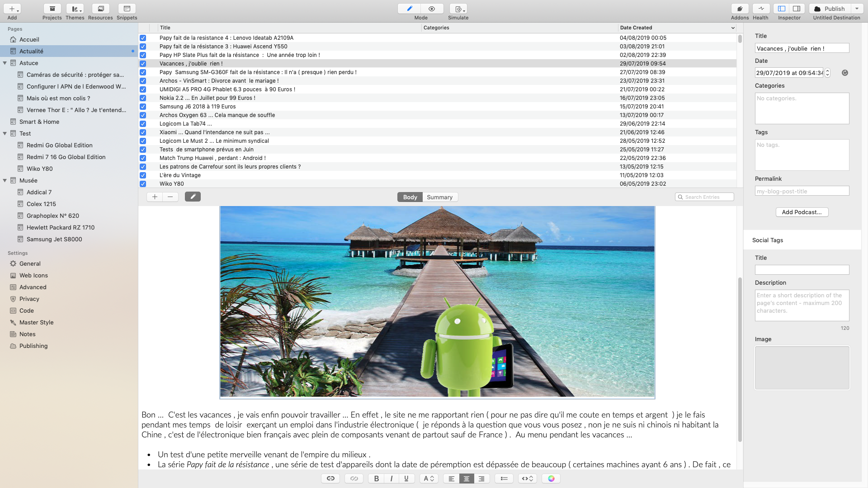The height and width of the screenshot is (488, 868).
Task: Click the Search Entries field
Action: pyautogui.click(x=704, y=197)
